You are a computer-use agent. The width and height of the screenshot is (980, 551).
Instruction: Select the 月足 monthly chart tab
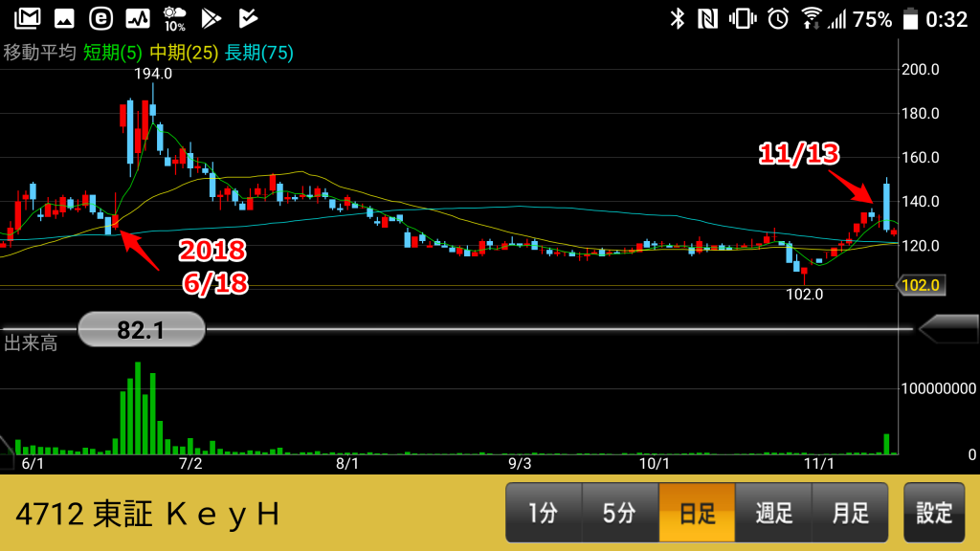pos(850,513)
